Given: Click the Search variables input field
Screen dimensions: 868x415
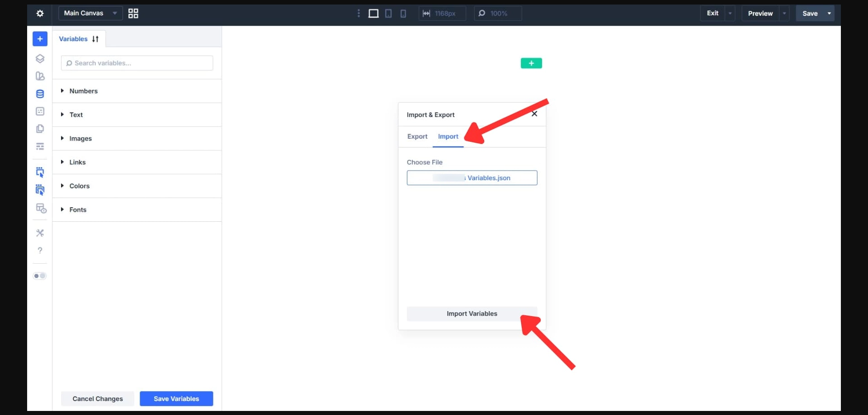Looking at the screenshot, I should click(137, 63).
